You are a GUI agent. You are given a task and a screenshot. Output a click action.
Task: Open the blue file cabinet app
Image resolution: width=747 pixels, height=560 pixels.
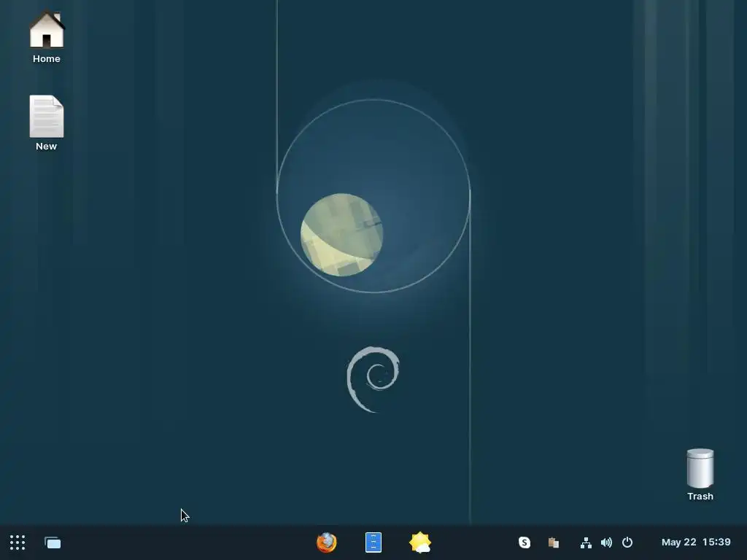(373, 542)
